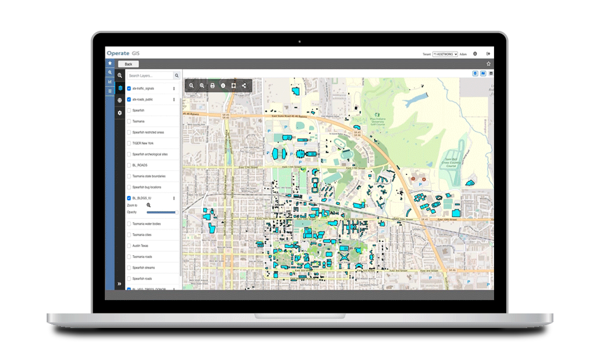
Task: Open the settings gear in the sidebar
Action: point(120,113)
